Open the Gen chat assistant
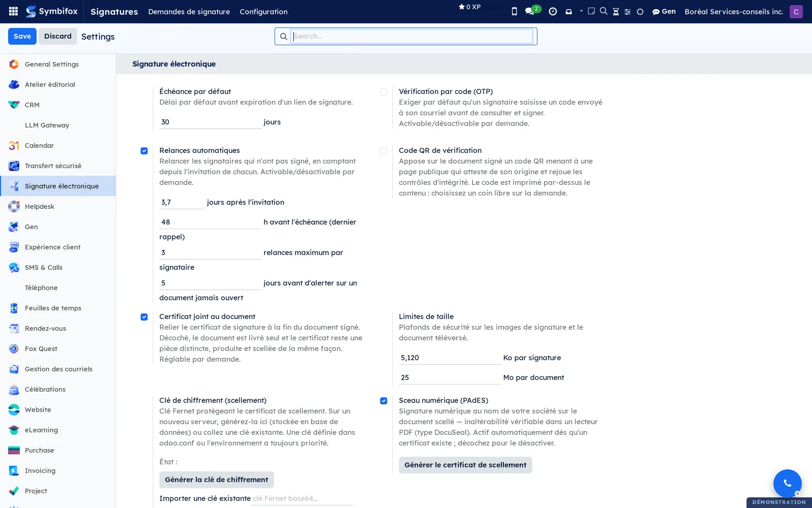This screenshot has width=812, height=508. (664, 11)
